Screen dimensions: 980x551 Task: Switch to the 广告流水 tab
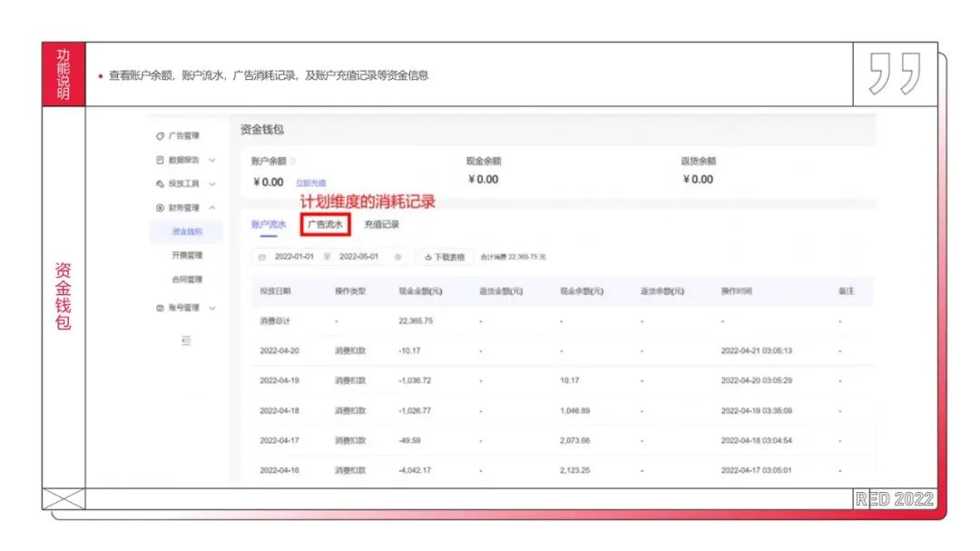325,224
